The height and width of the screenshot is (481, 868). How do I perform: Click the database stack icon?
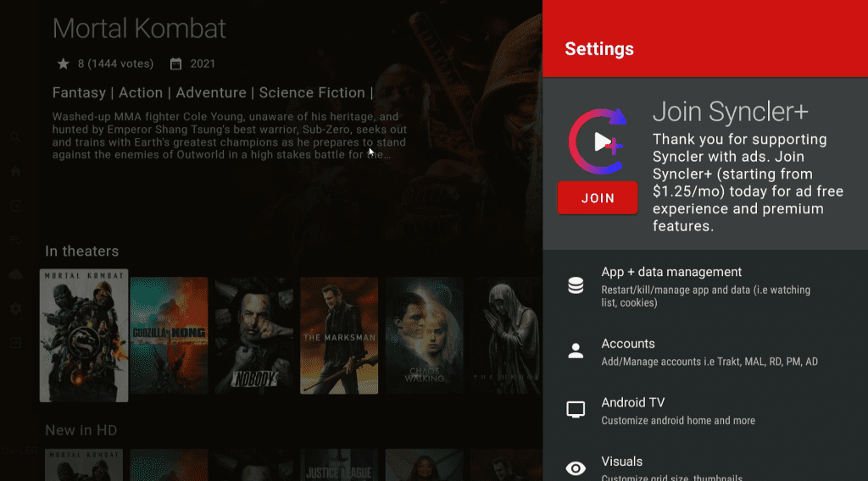tap(576, 285)
